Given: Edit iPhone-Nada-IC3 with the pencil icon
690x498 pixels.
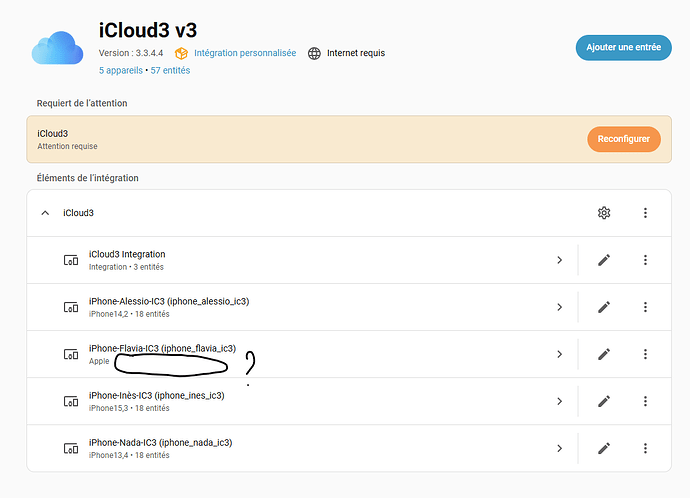Looking at the screenshot, I should pyautogui.click(x=604, y=448).
